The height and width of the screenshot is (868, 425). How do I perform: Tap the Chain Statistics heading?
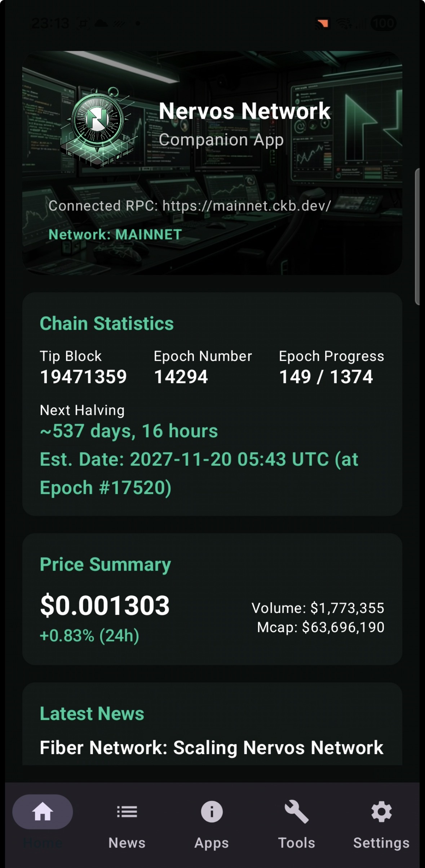click(x=107, y=323)
